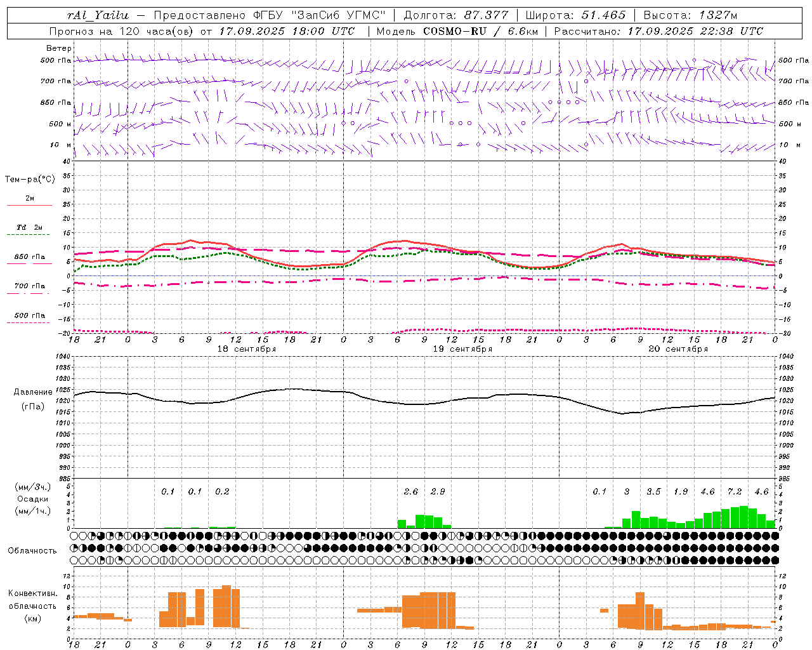The height and width of the screenshot is (650, 812).
Task: Click the Осадки precipitation label
Action: click(32, 499)
